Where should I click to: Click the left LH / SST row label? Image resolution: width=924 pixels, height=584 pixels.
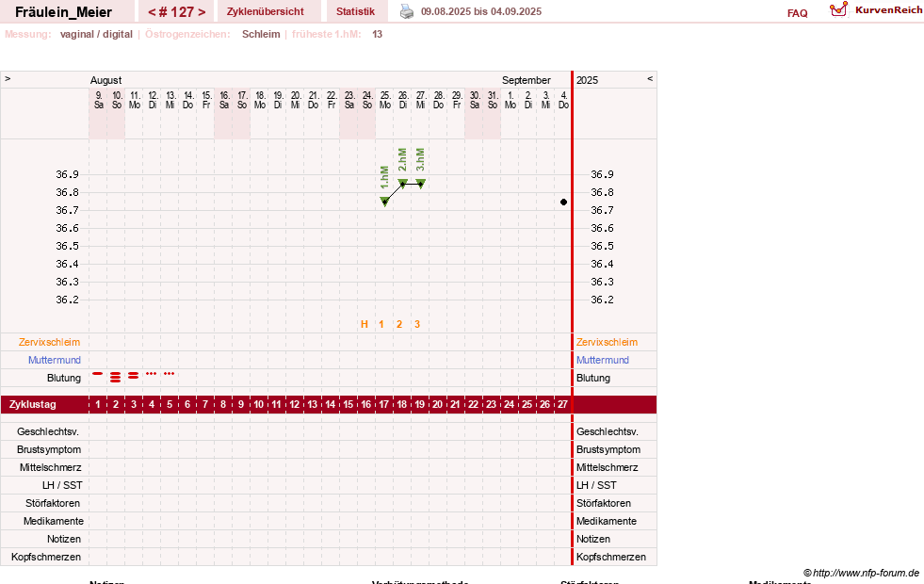click(x=62, y=486)
